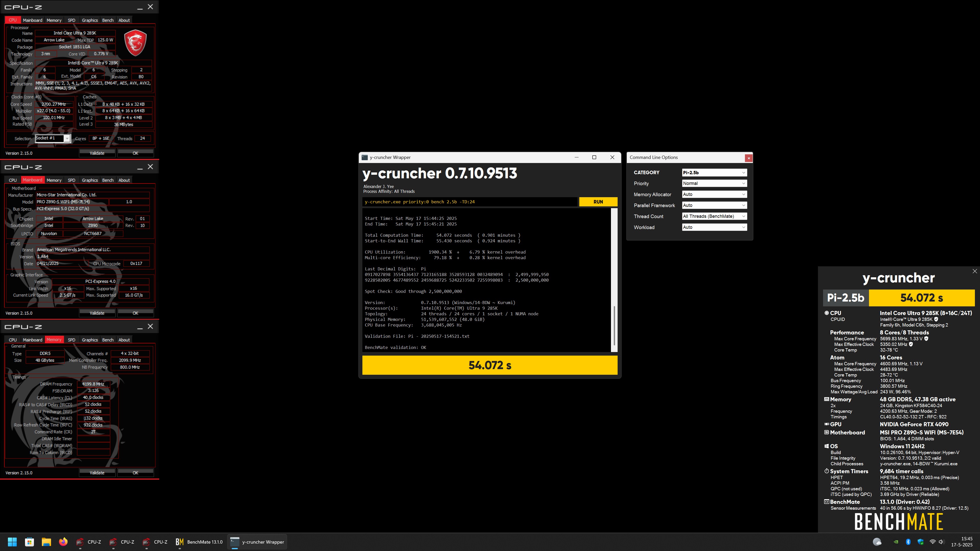Click Core Speed value 2700.27 MHz
The image size is (980, 551).
54,104
